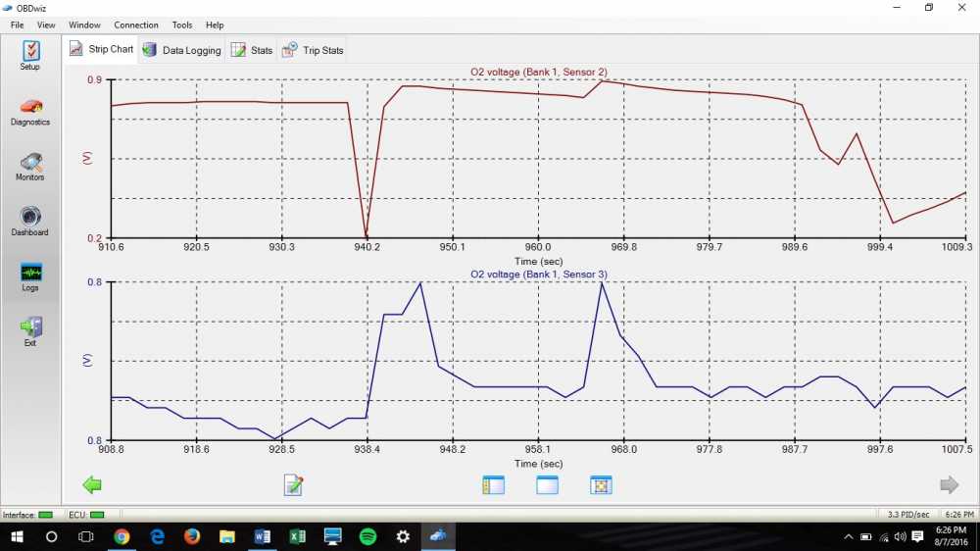
Task: Open the Connection menu
Action: [x=135, y=25]
